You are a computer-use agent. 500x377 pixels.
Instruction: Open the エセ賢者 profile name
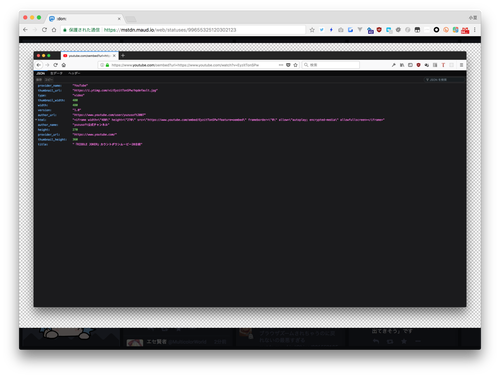[x=156, y=342]
